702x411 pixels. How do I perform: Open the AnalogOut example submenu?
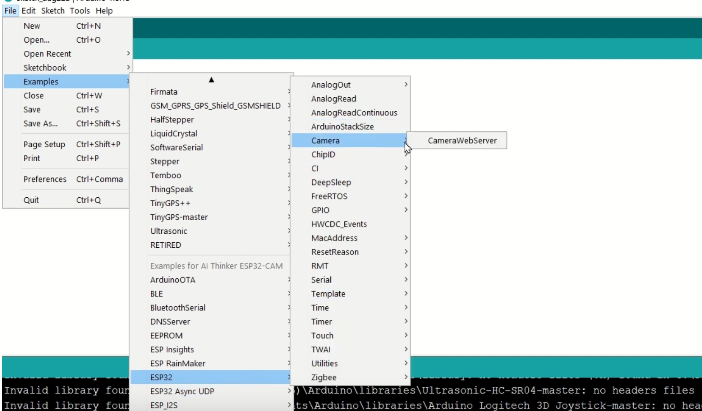pos(351,85)
